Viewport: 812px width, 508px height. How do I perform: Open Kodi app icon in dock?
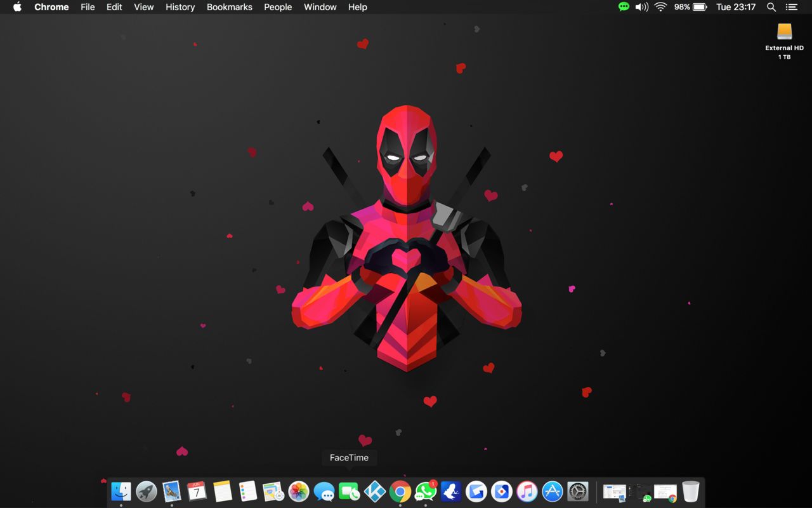tap(375, 491)
